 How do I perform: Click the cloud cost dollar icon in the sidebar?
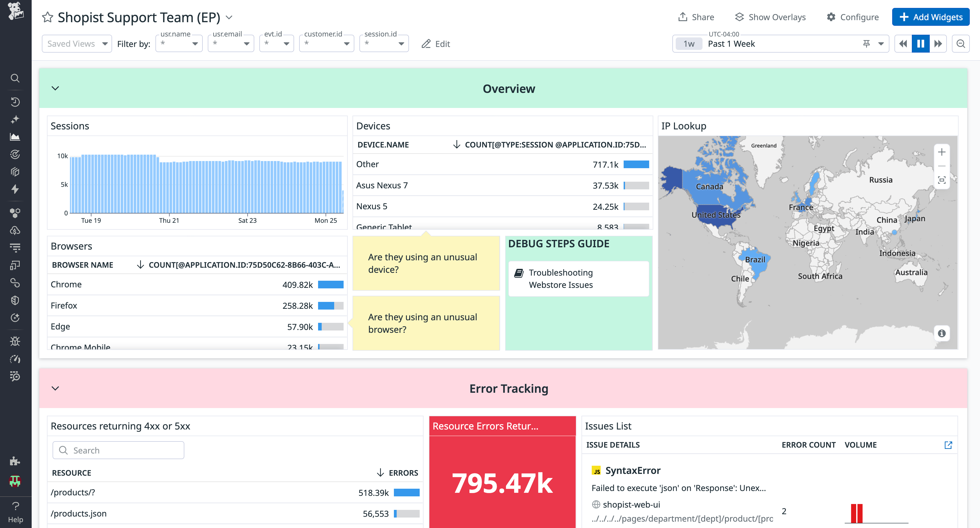pos(15,230)
